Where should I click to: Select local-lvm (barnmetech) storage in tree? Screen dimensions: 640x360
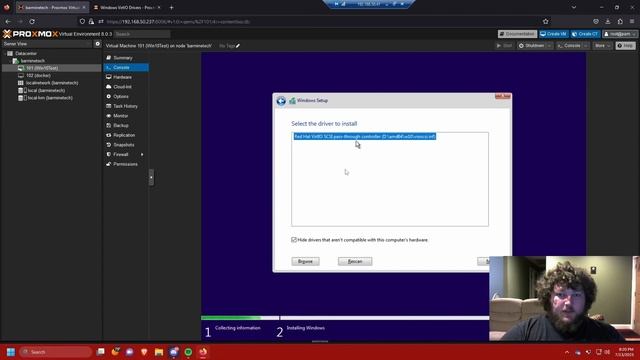(x=51, y=98)
